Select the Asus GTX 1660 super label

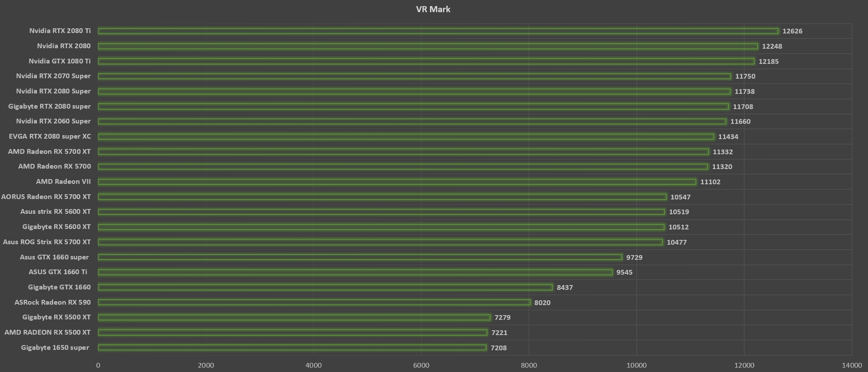pos(54,257)
